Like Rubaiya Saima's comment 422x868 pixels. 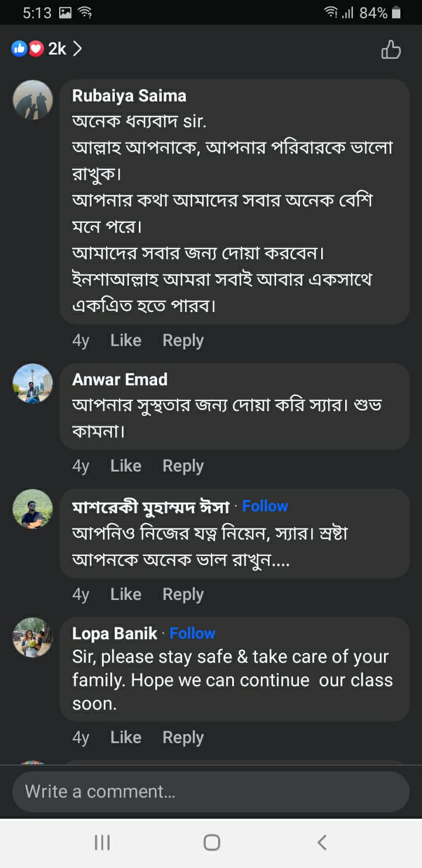125,340
